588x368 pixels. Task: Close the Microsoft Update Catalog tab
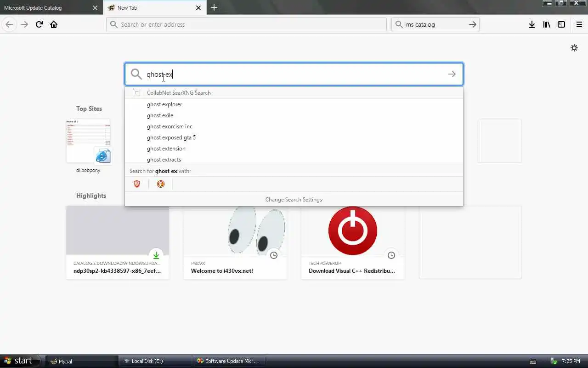click(95, 8)
